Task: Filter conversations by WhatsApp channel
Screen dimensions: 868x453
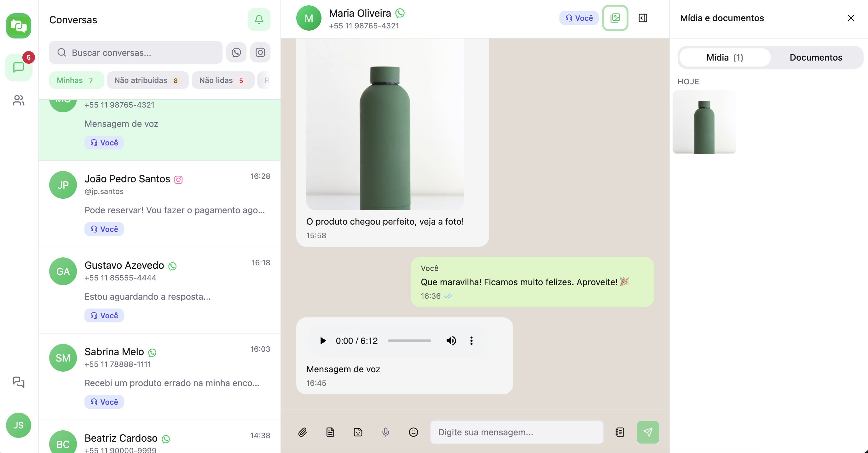Action: tap(236, 52)
